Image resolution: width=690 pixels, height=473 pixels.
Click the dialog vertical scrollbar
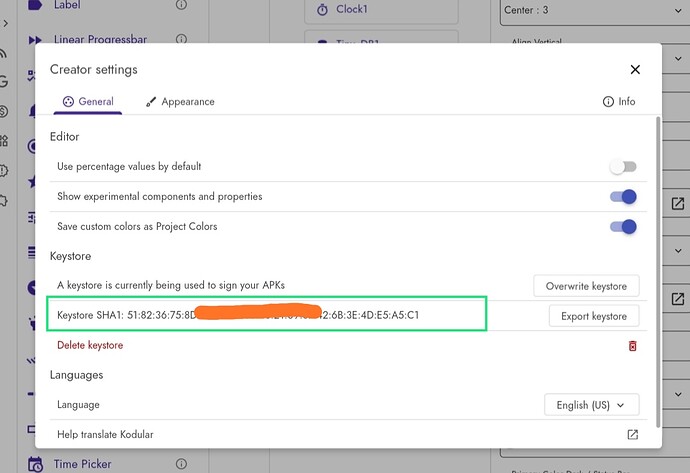[x=658, y=271]
